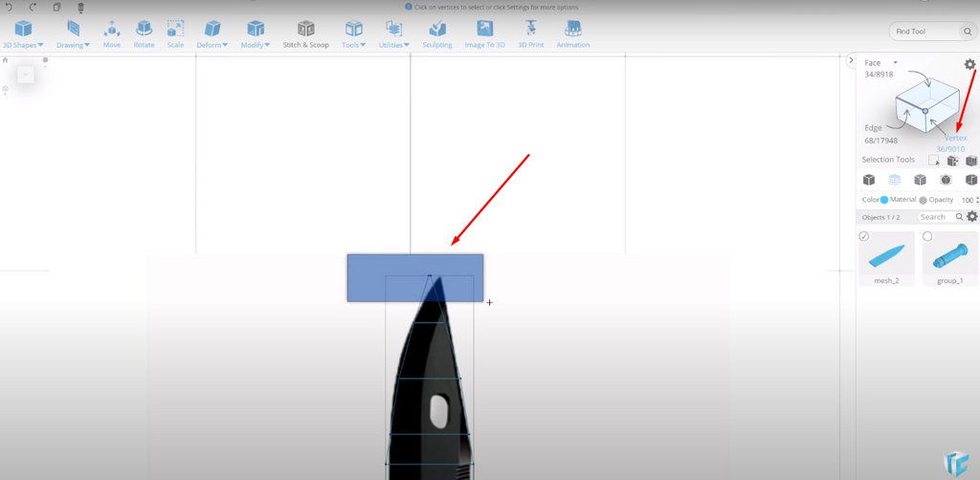Select the Scale tool
980x480 pixels.
coord(175,34)
